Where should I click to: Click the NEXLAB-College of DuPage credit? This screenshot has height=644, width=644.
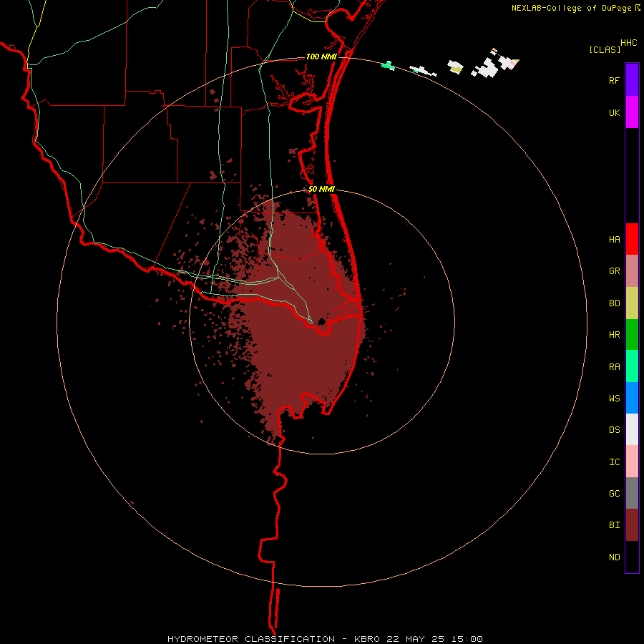click(571, 8)
